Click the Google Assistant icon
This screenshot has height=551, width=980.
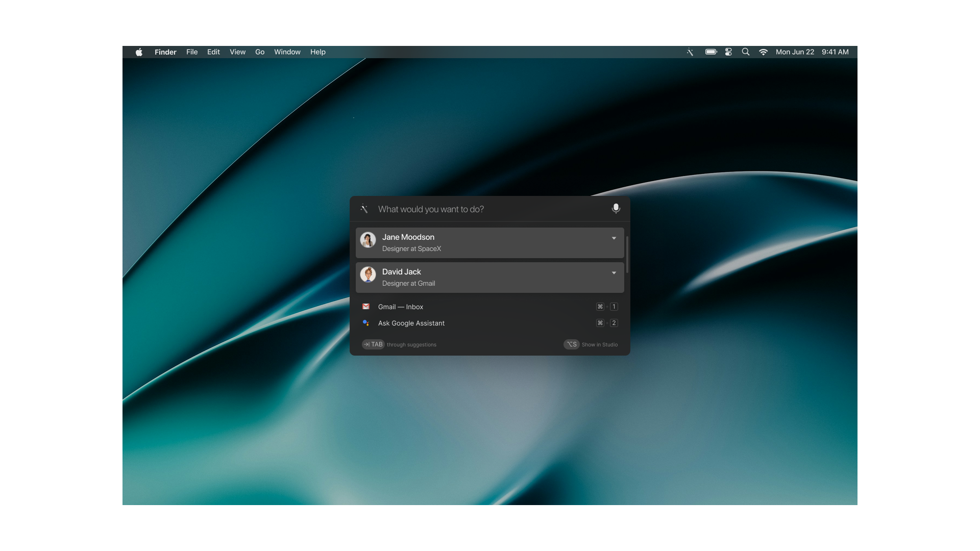[x=365, y=323]
